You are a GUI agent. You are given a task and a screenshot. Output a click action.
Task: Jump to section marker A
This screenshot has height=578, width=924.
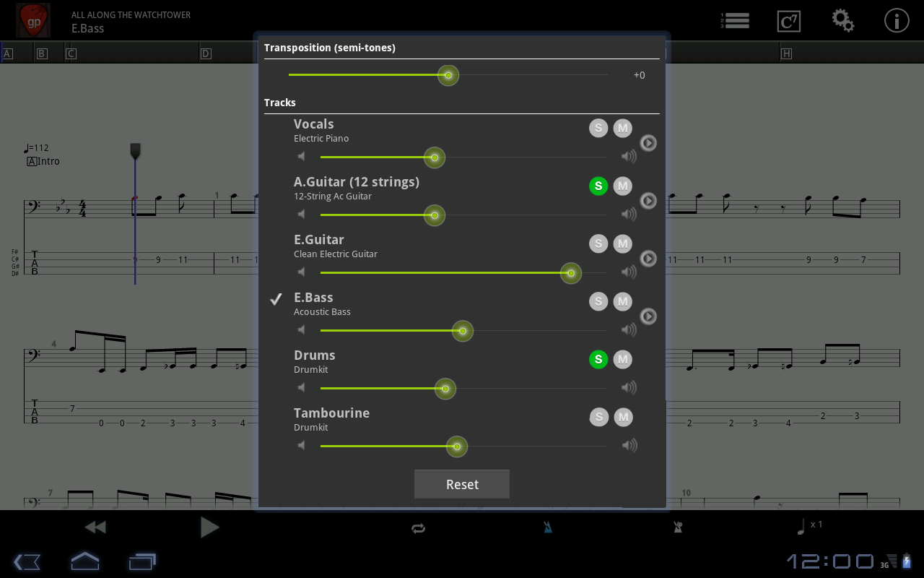(x=7, y=53)
